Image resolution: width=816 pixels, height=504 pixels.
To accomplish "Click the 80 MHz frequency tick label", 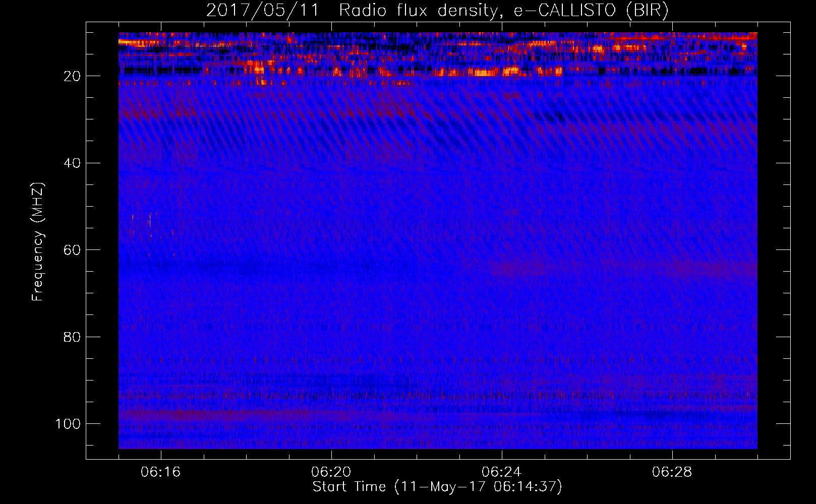I will [72, 337].
